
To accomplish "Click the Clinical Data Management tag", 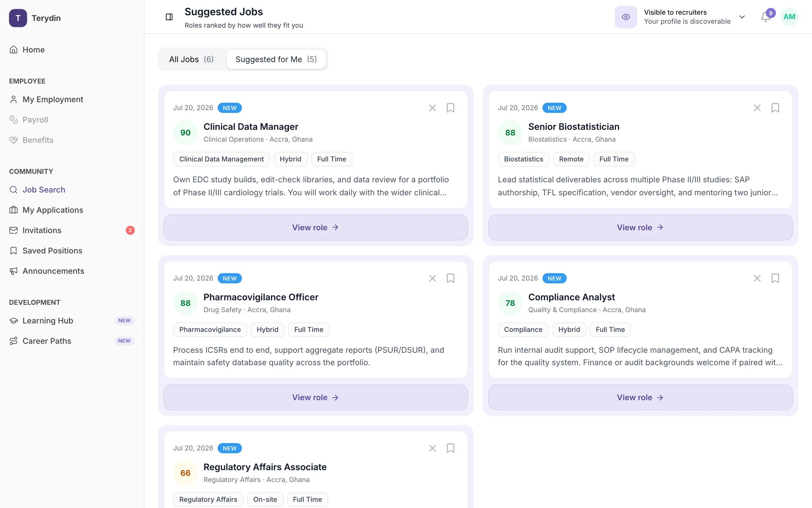I will [x=221, y=159].
